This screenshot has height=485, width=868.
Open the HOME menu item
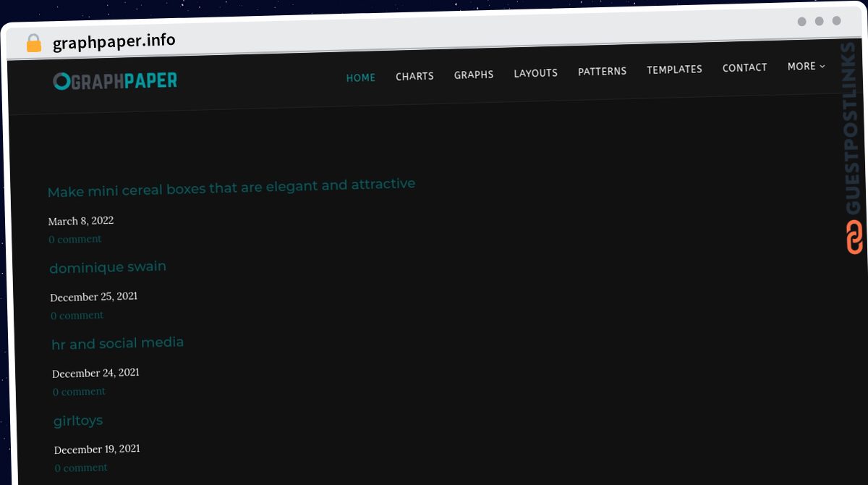point(361,77)
